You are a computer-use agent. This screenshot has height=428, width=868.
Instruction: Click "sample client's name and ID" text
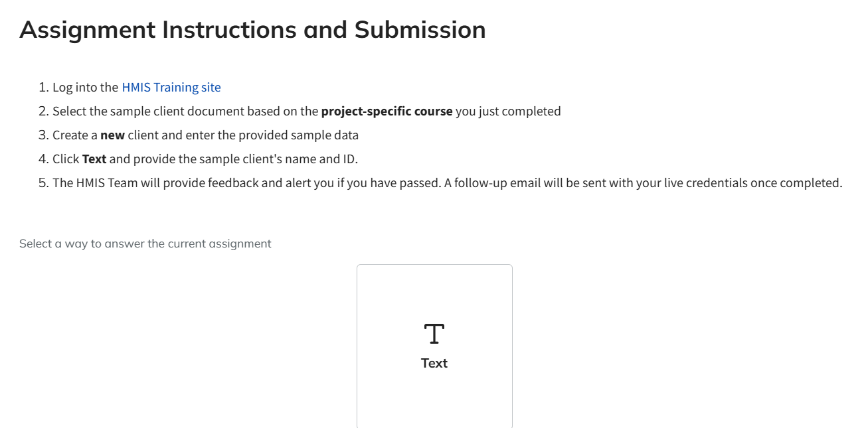pos(278,159)
